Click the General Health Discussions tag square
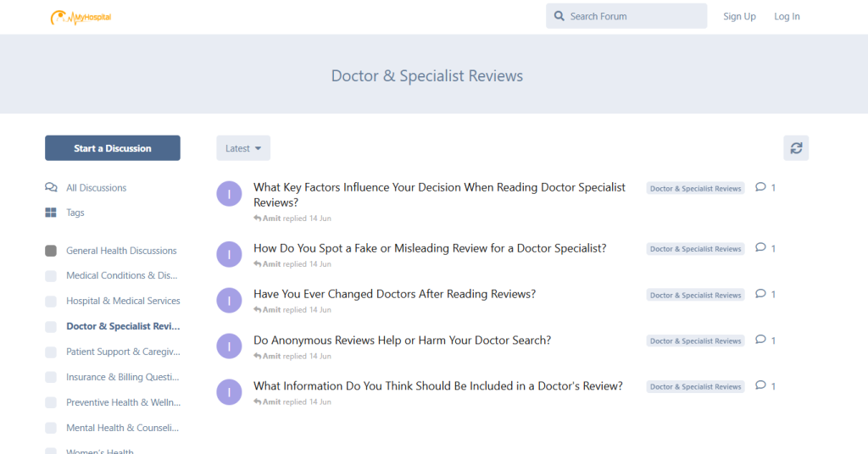 [51, 251]
